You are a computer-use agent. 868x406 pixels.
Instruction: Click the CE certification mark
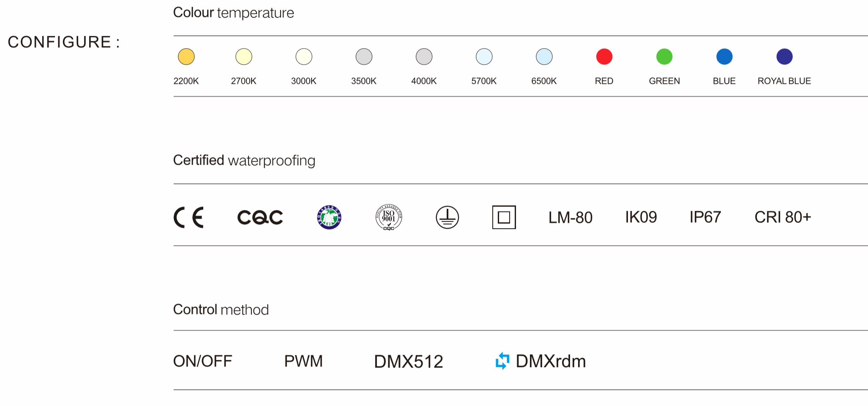tap(188, 218)
